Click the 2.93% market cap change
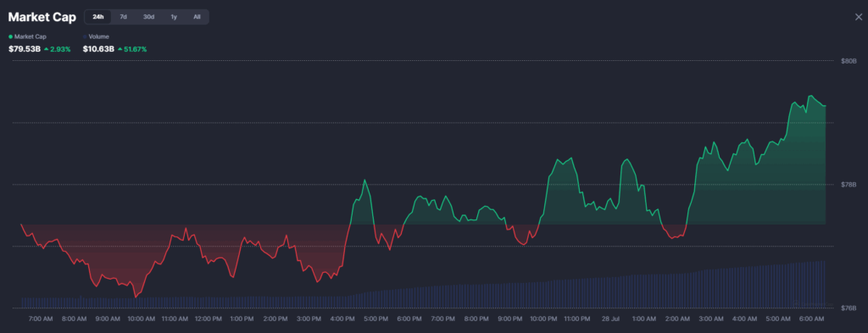This screenshot has height=333, width=868. [x=58, y=49]
